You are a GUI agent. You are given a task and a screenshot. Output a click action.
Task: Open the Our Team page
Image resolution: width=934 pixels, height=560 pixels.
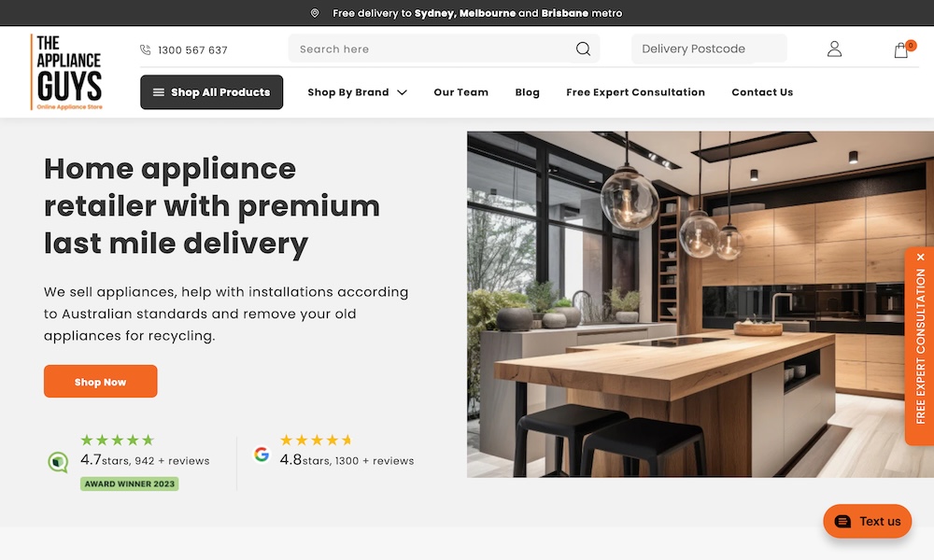pos(461,92)
